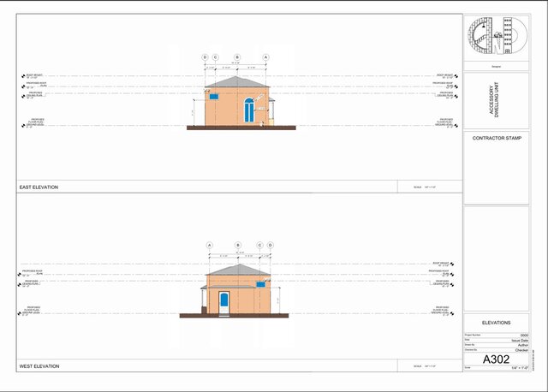548x392 pixels.
Task: Select the gray hip roof on east elevation
Action: coord(236,82)
